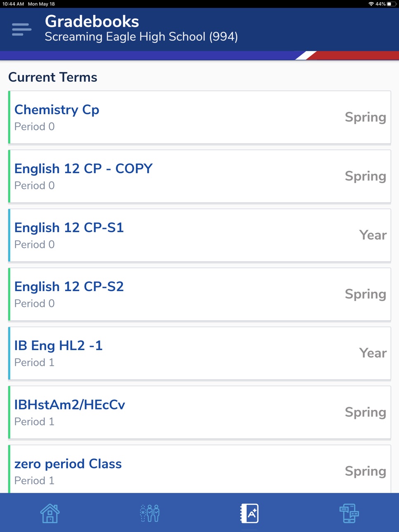Tap the Current Terms section heading
The height and width of the screenshot is (532, 399).
53,77
